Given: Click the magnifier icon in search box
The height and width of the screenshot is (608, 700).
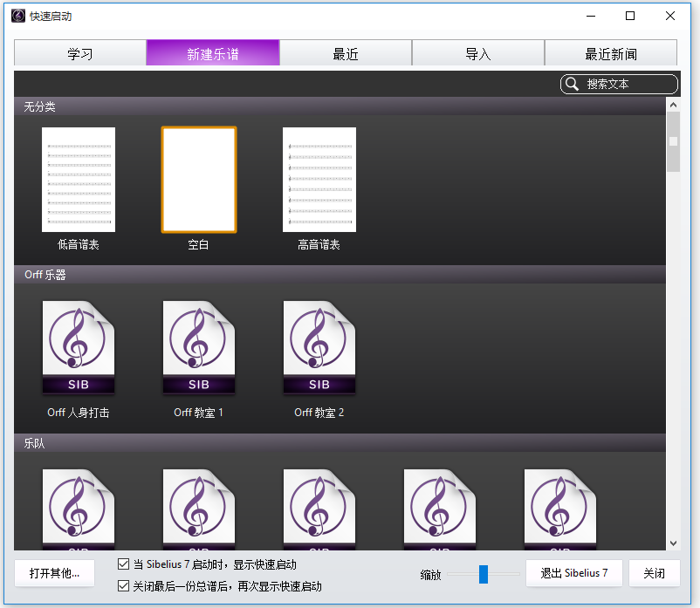Looking at the screenshot, I should click(573, 85).
